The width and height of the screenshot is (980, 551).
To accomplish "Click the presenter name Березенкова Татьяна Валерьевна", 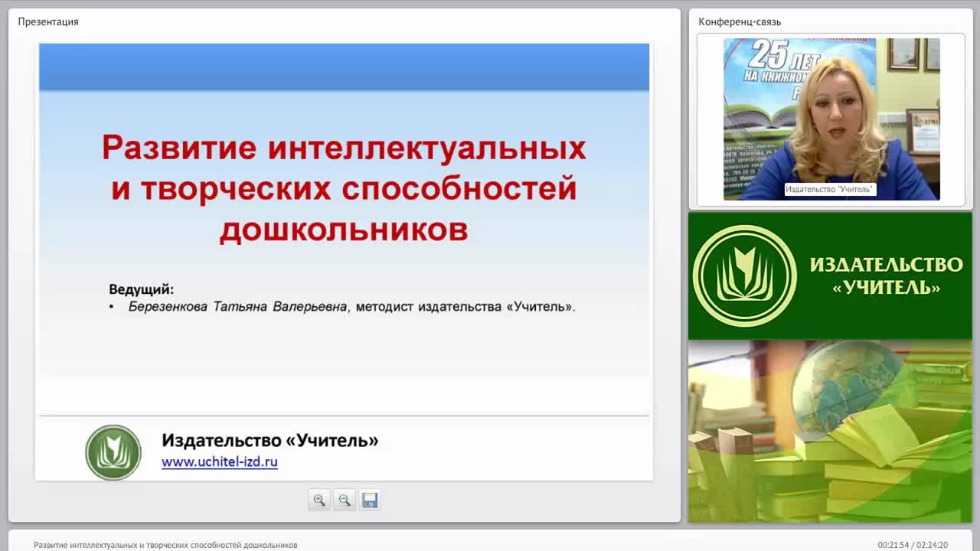I will pos(237,307).
